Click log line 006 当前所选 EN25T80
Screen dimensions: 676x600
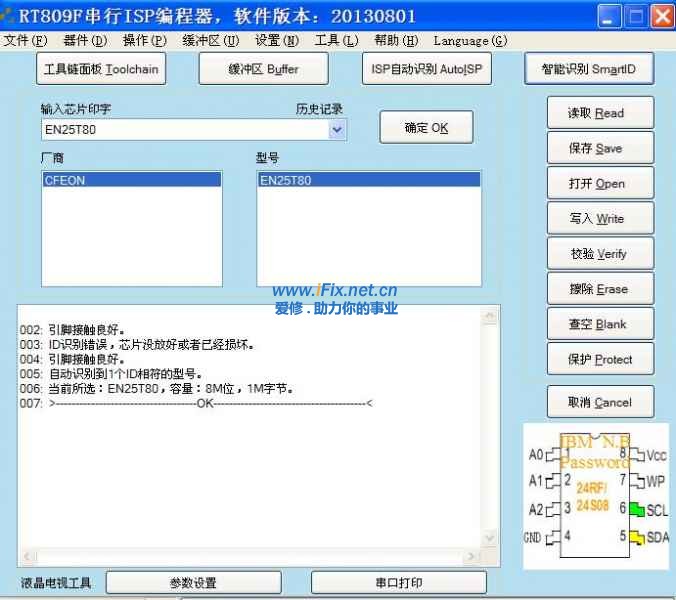157,389
